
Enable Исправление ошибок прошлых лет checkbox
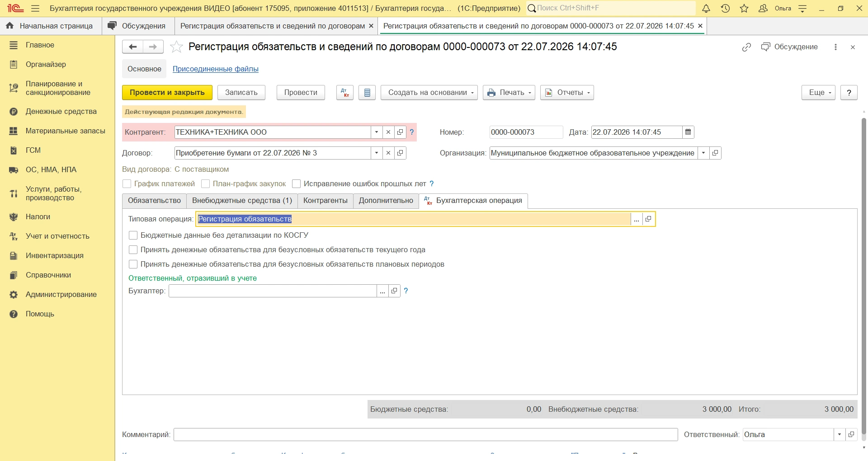(x=297, y=184)
